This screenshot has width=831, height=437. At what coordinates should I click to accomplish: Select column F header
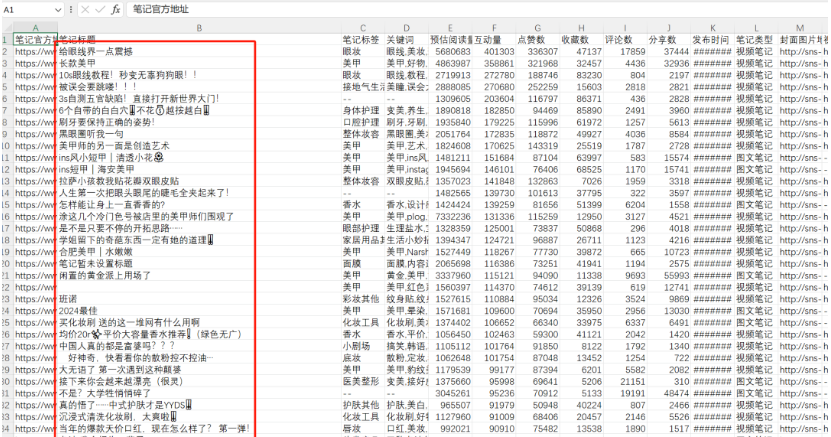494,28
